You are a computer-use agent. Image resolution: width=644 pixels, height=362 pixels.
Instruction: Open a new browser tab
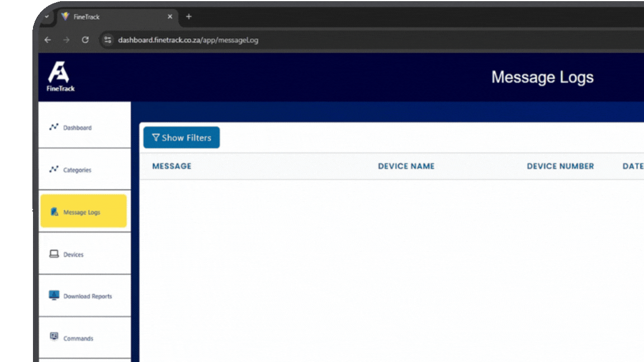click(x=188, y=17)
